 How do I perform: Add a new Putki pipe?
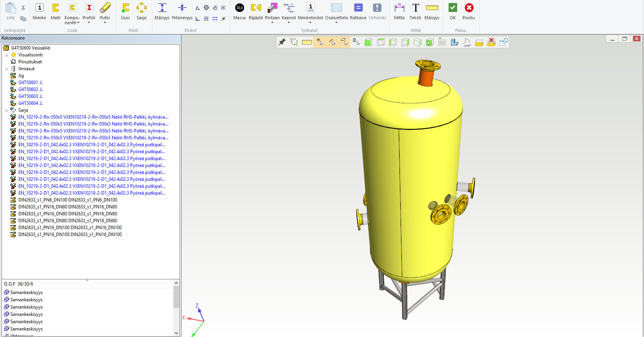[105, 11]
